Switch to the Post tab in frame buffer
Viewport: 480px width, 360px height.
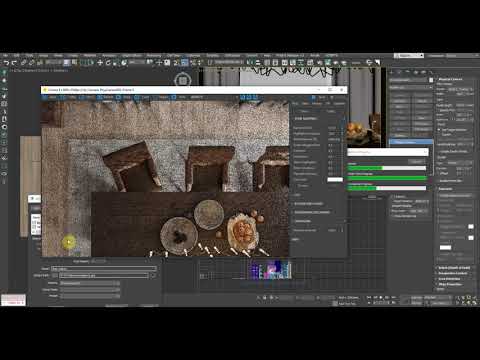[x=295, y=104]
